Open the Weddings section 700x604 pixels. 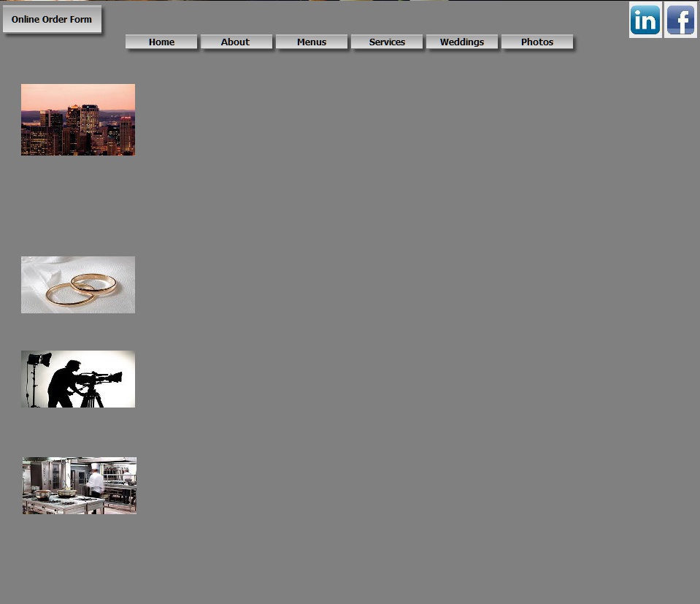tap(462, 42)
